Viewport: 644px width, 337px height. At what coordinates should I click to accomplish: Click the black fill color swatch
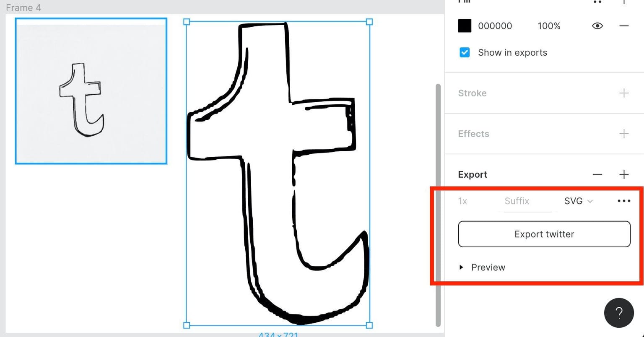coord(465,26)
